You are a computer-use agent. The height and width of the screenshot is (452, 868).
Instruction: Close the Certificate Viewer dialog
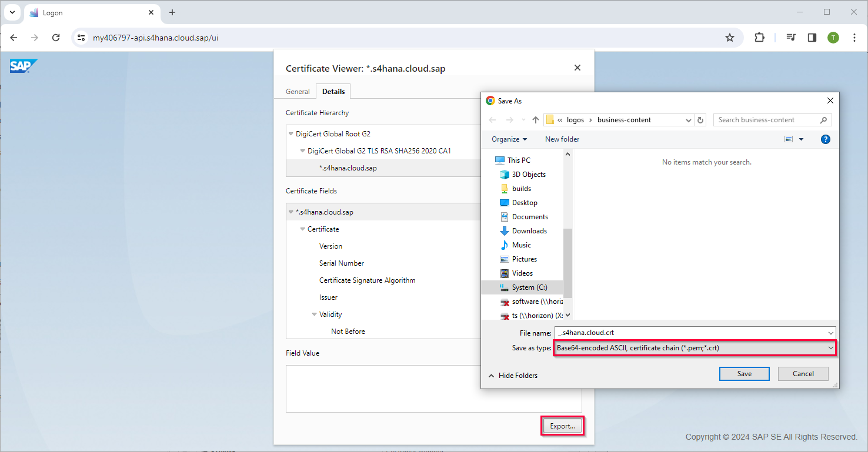pos(577,68)
